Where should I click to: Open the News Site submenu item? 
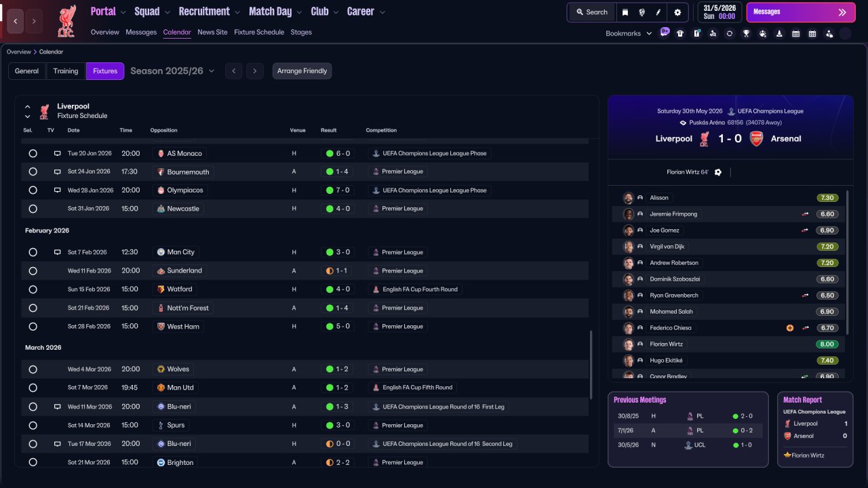(x=213, y=32)
